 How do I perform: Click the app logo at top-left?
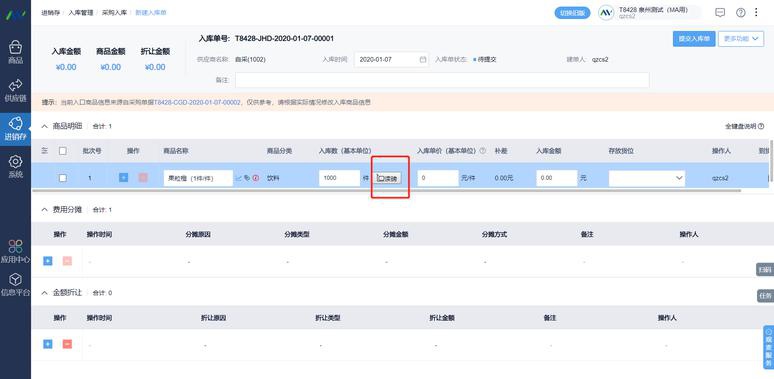15,14
